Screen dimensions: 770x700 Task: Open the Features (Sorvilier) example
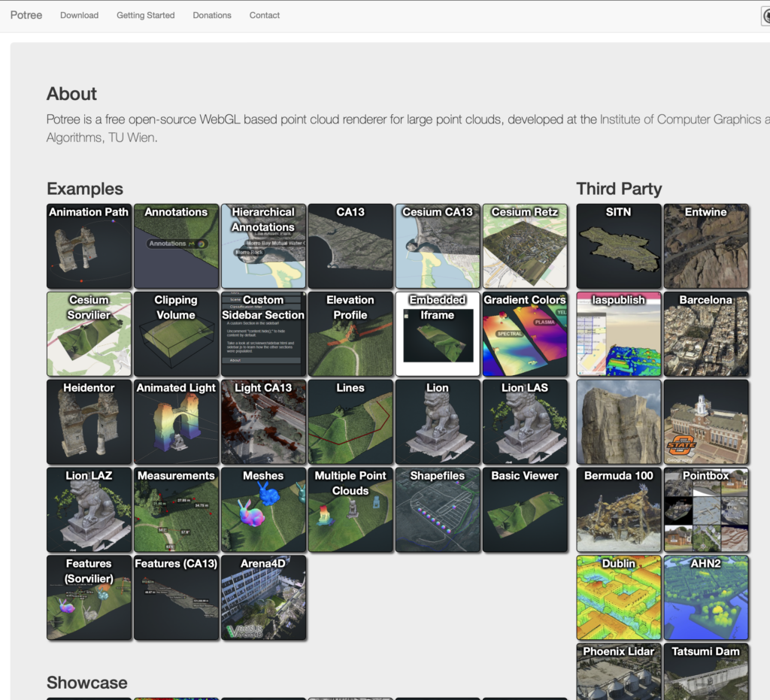pyautogui.click(x=89, y=598)
